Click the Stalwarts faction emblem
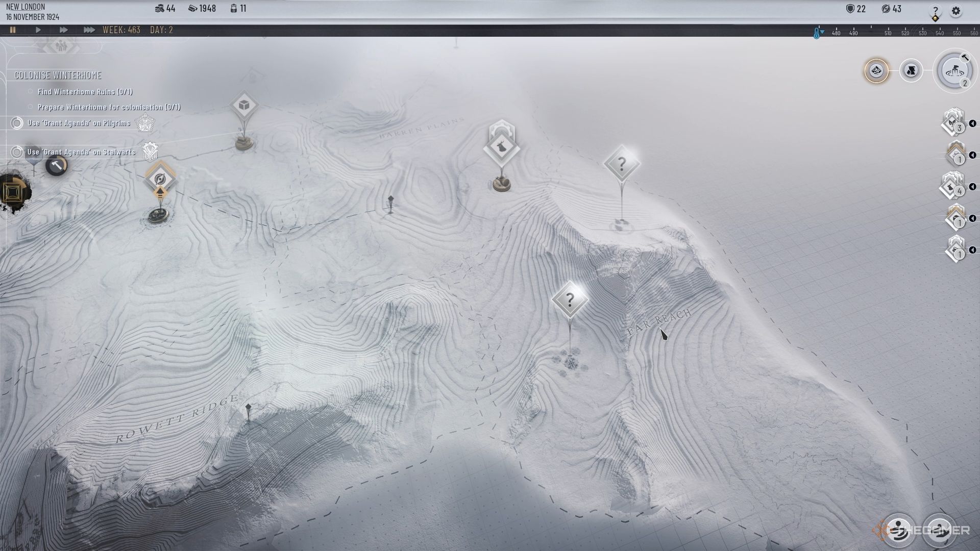Screen dimensions: 980x551 [150, 151]
